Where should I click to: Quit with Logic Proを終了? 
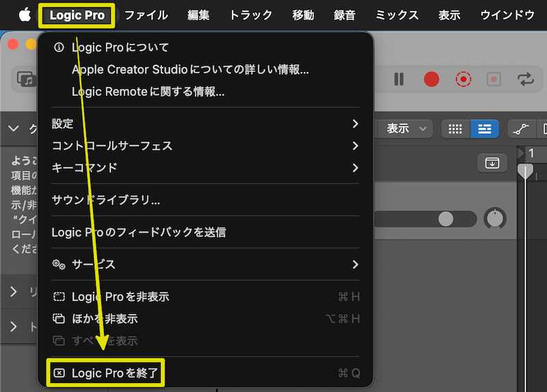click(206, 373)
